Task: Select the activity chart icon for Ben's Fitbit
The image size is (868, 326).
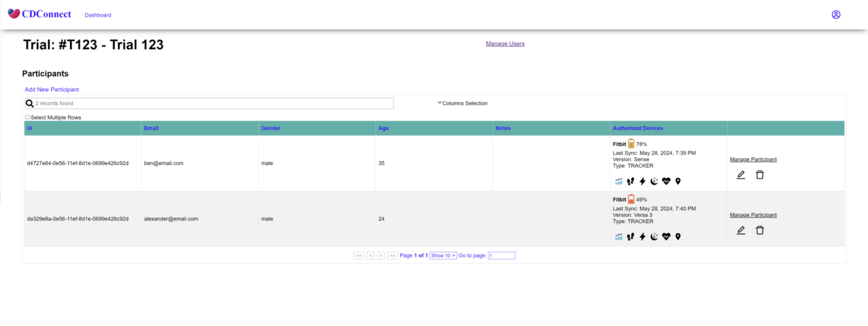Action: coord(619,181)
